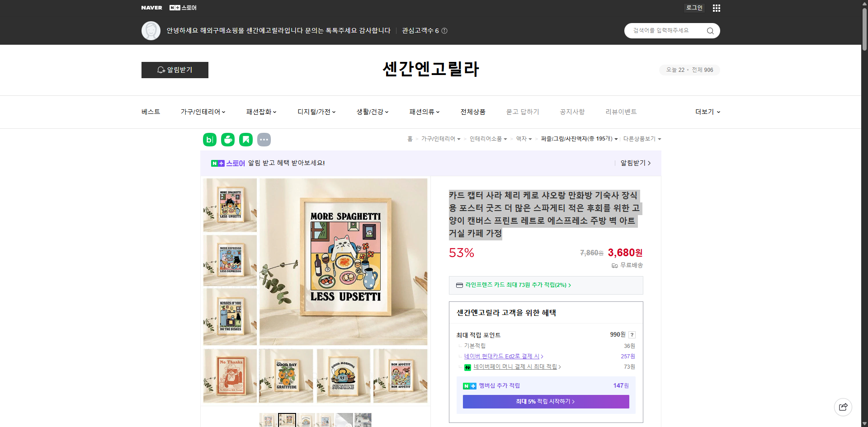
Task: Open the points help question mark icon
Action: click(632, 335)
